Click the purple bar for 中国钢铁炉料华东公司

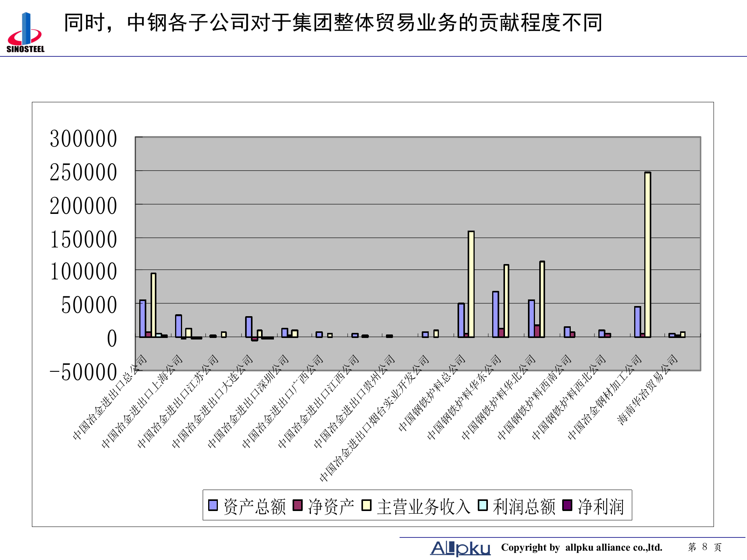(x=495, y=315)
